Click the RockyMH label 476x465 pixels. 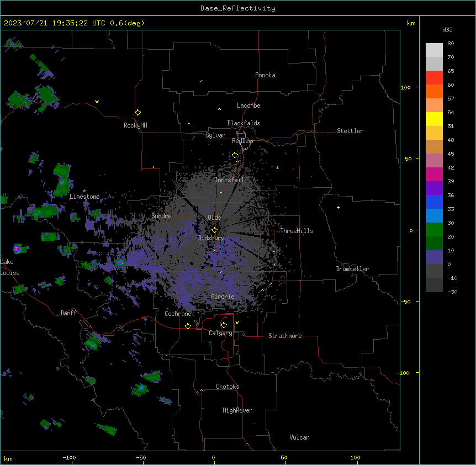pyautogui.click(x=135, y=125)
